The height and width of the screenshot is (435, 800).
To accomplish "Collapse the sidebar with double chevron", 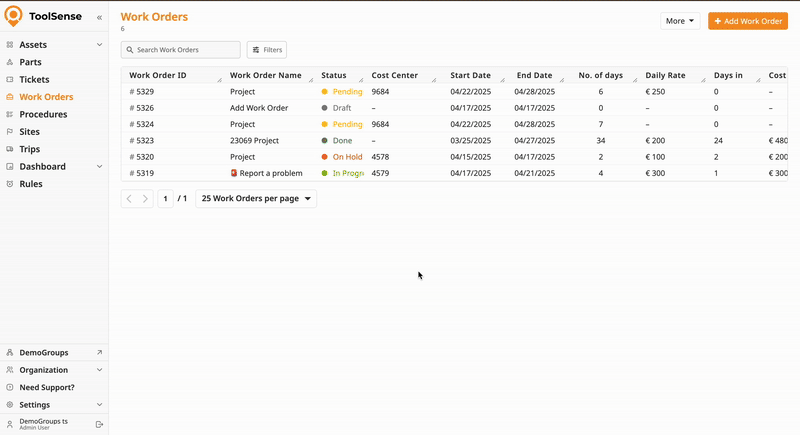I will tap(99, 17).
